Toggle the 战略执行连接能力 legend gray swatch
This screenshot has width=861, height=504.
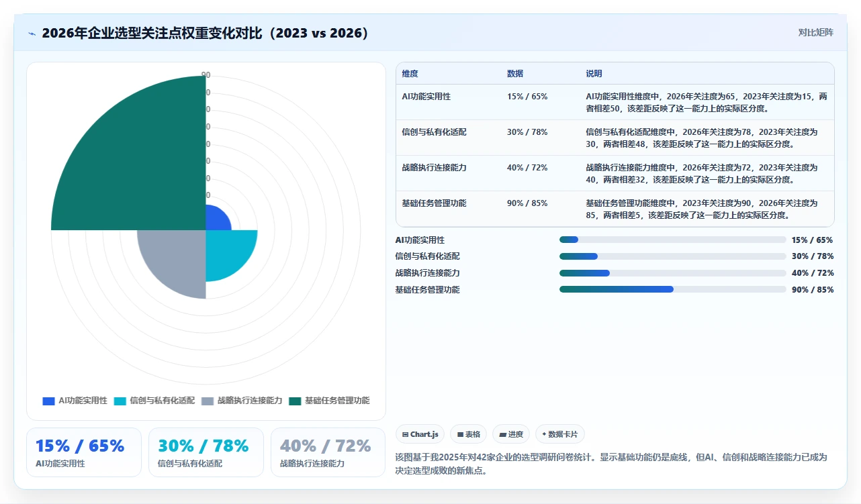(208, 401)
